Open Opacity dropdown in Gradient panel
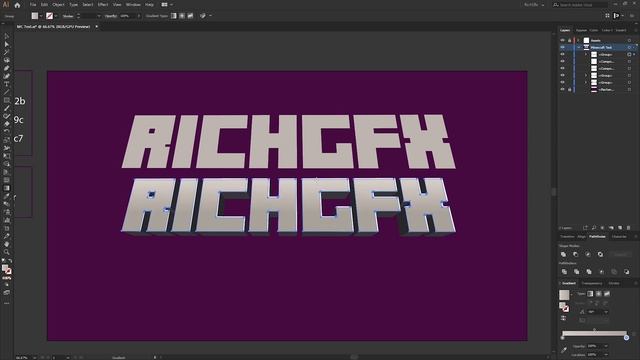Image resolution: width=640 pixels, height=360 pixels. click(x=606, y=346)
